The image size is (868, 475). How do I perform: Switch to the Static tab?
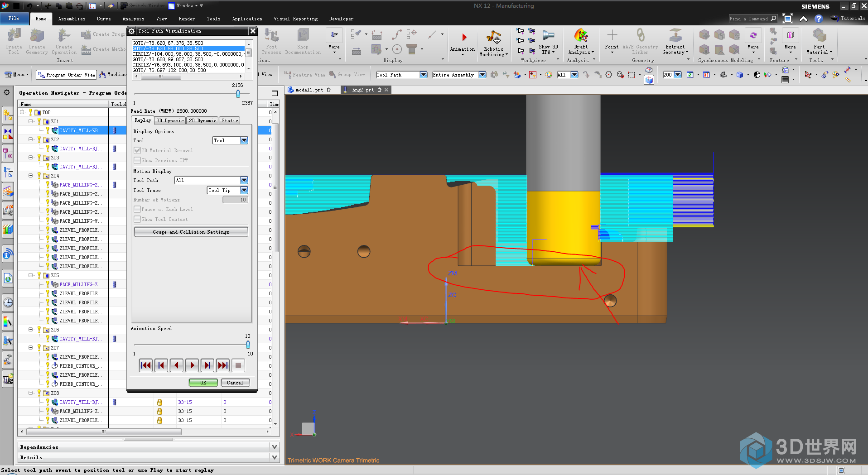(x=229, y=120)
